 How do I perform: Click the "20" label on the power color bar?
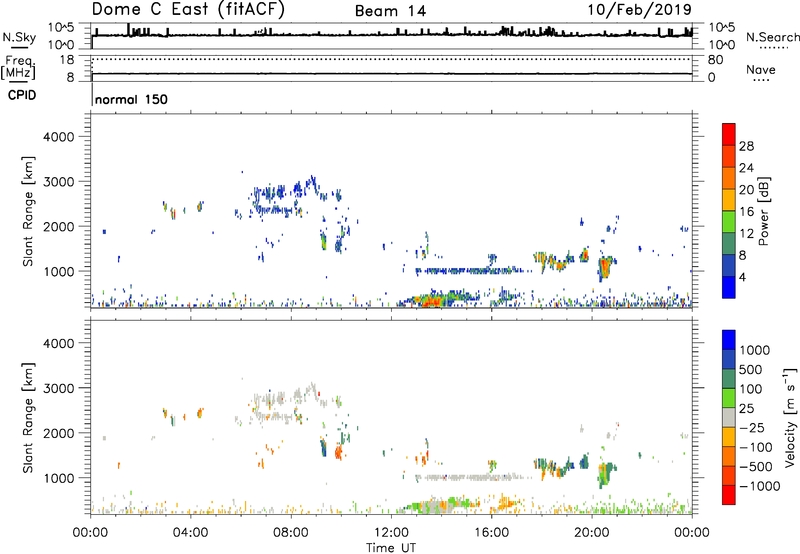(x=746, y=190)
